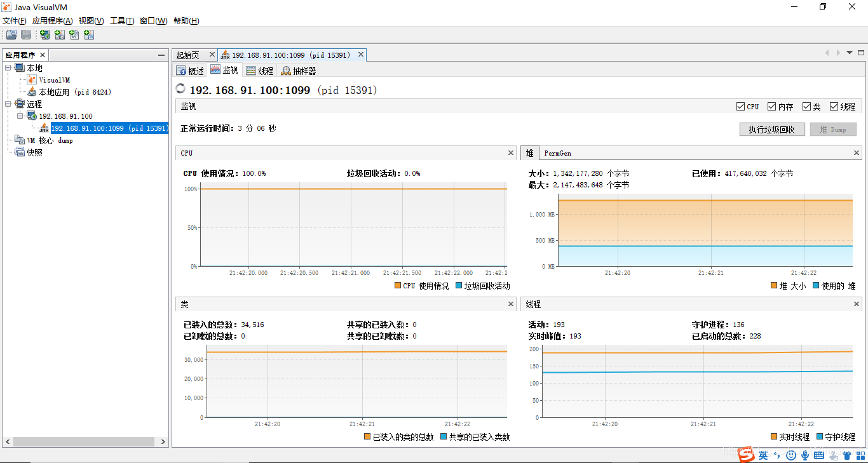Click the Sogou microphone voice input icon

click(805, 455)
